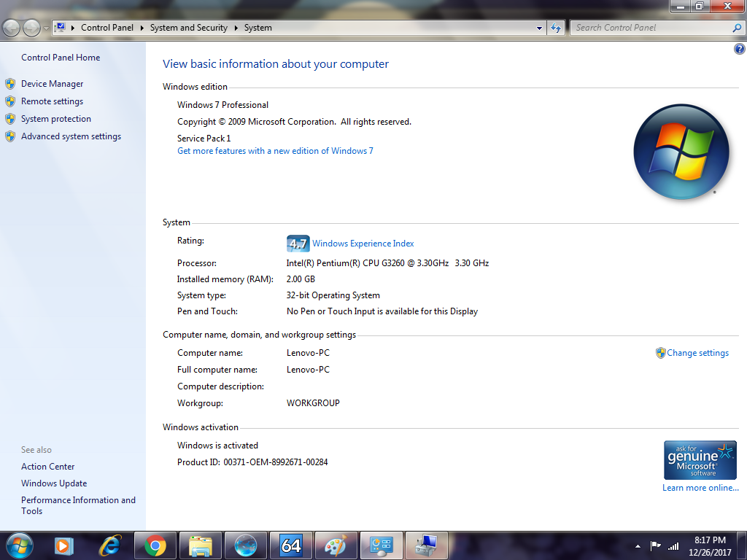Click the Windows Experience Index link

click(x=363, y=244)
